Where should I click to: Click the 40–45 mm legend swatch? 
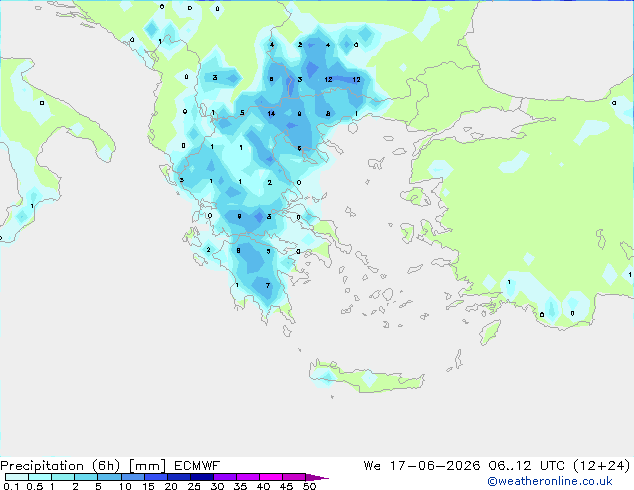pos(271,477)
